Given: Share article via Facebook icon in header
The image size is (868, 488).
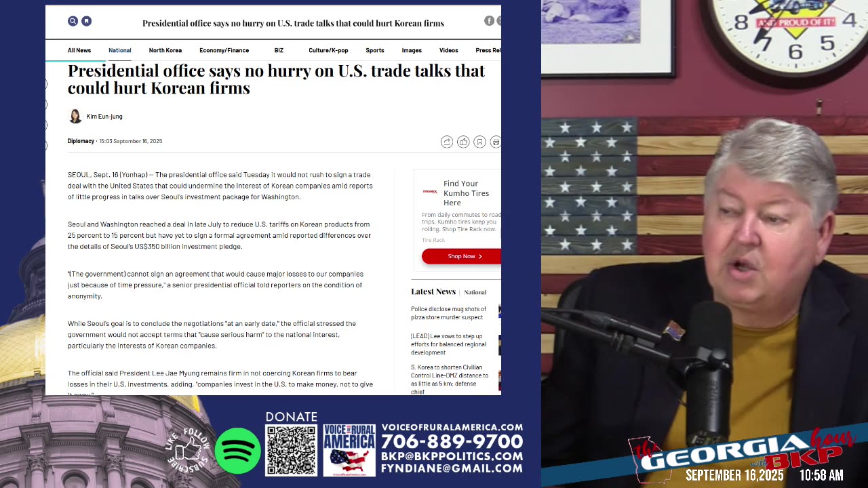Looking at the screenshot, I should tap(489, 21).
